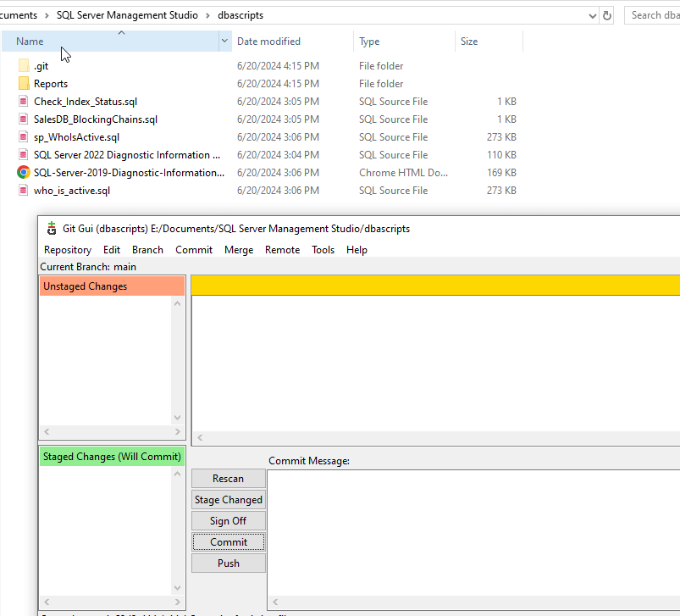The image size is (680, 616).
Task: Click the Current Branch: main label
Action: pos(88,267)
